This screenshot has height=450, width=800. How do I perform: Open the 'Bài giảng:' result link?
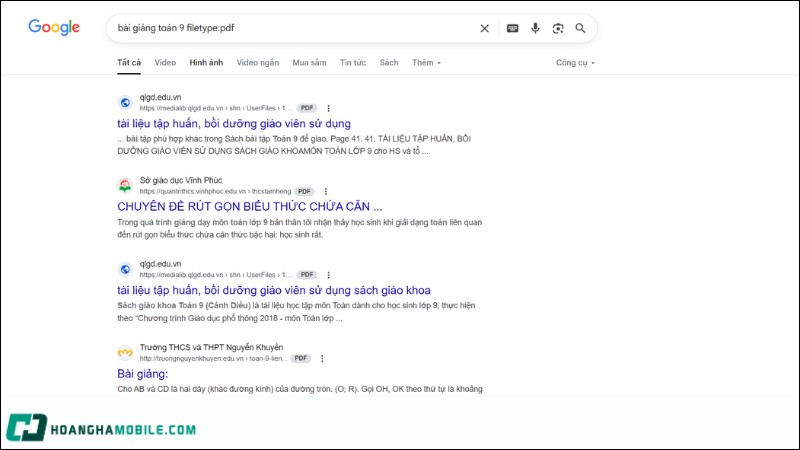(142, 374)
